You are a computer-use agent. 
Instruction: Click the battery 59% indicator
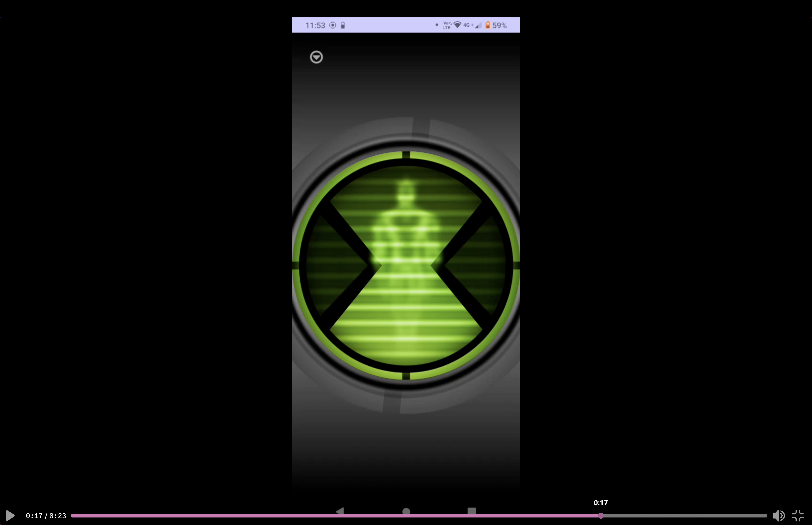pos(496,25)
